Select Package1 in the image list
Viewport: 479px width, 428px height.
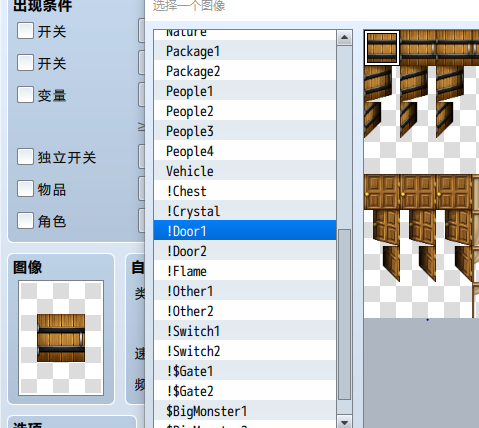click(245, 50)
